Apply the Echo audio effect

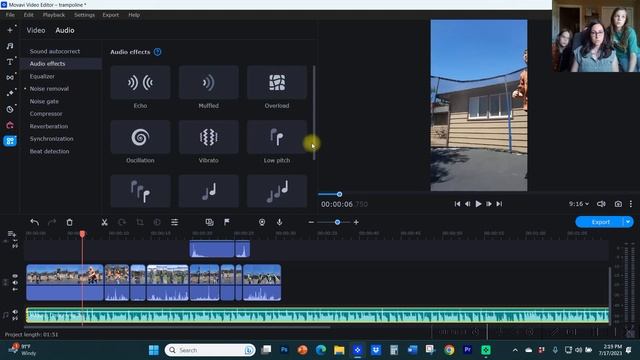click(x=140, y=82)
